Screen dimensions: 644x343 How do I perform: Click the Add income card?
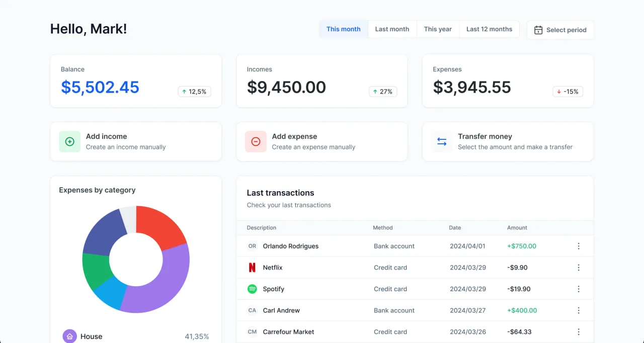(x=136, y=142)
